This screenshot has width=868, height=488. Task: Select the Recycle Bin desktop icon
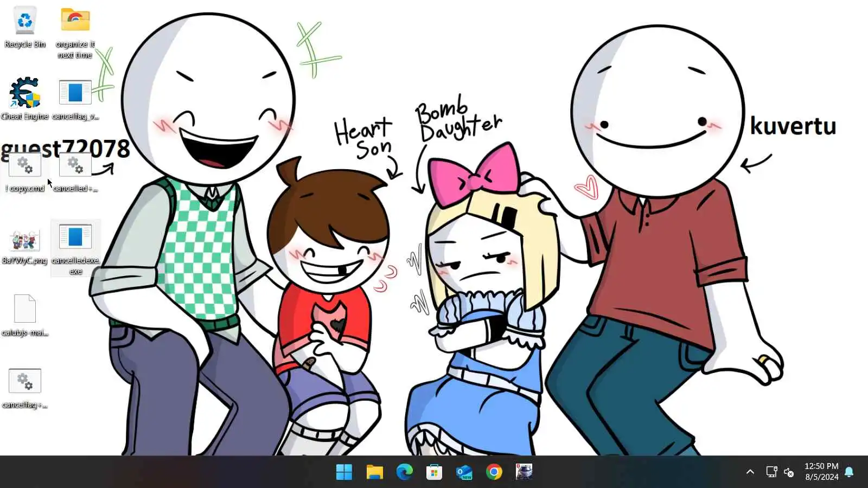[25, 27]
